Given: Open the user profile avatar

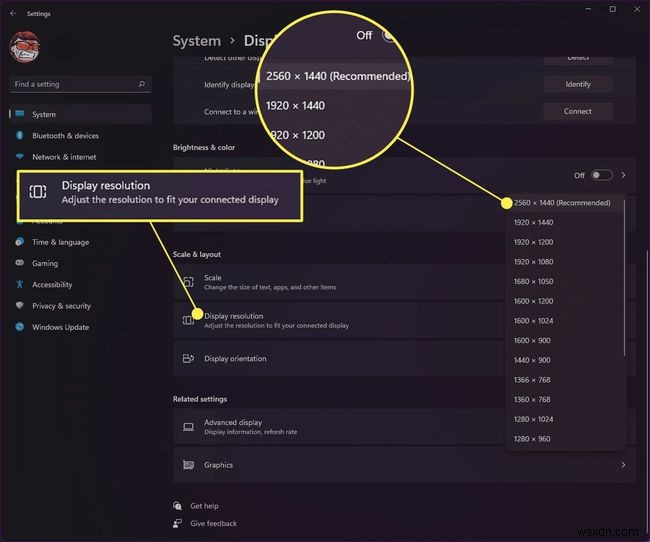Looking at the screenshot, I should click(25, 47).
